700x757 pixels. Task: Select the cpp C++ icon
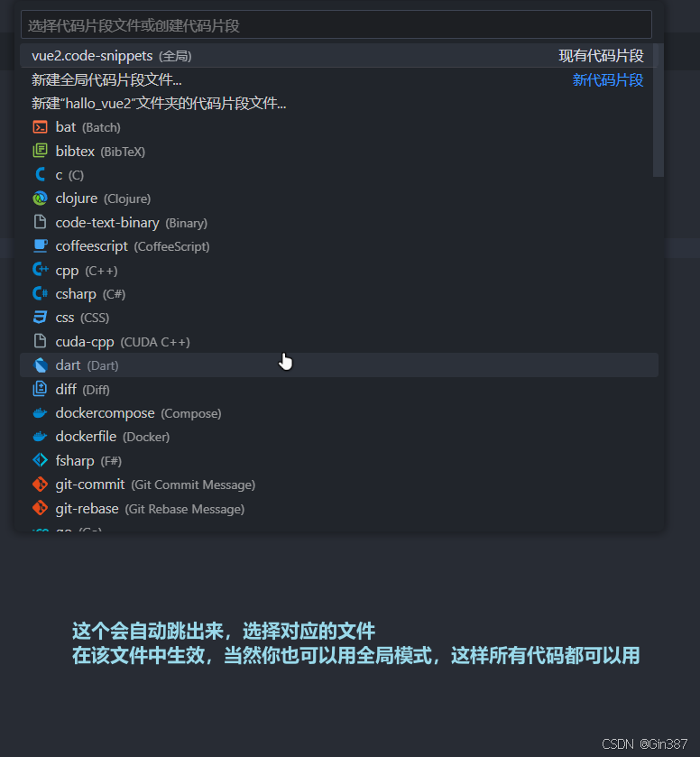coord(40,270)
